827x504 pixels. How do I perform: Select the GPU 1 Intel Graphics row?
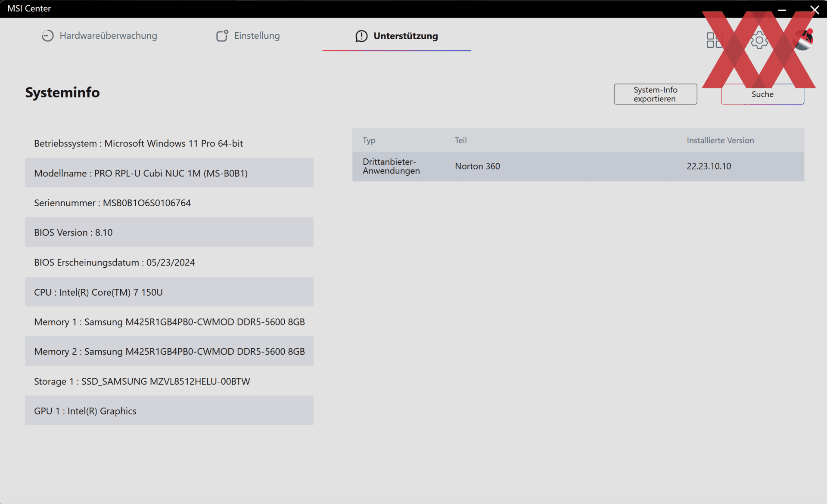point(169,411)
